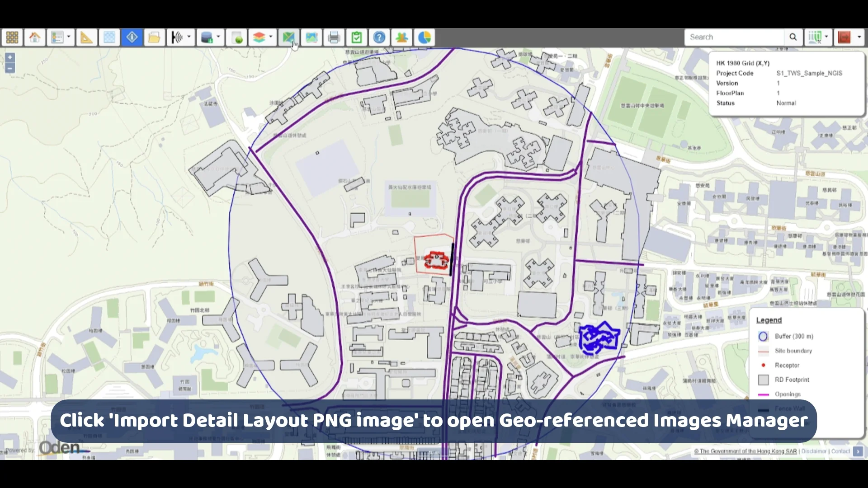Open the blue help question mark
The width and height of the screenshot is (868, 488).
coord(379,38)
